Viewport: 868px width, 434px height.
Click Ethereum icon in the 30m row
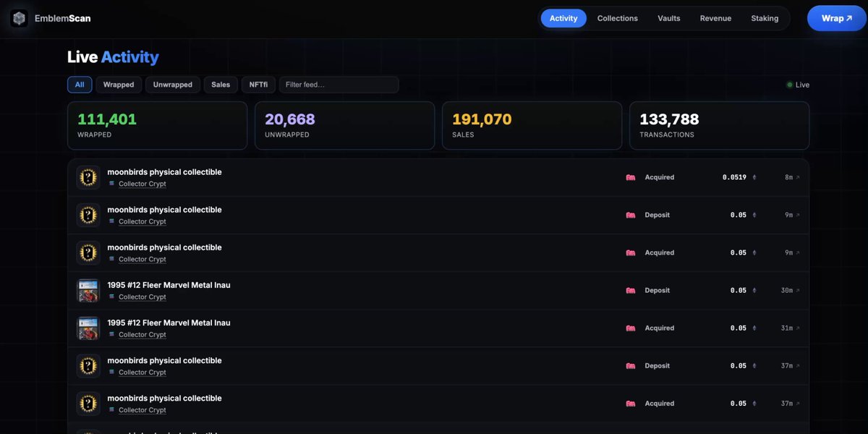click(x=754, y=290)
